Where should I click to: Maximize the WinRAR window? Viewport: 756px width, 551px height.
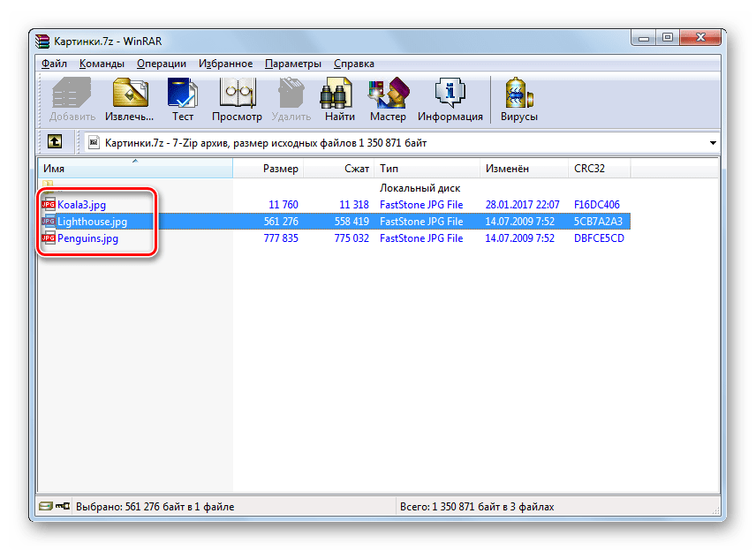click(668, 38)
